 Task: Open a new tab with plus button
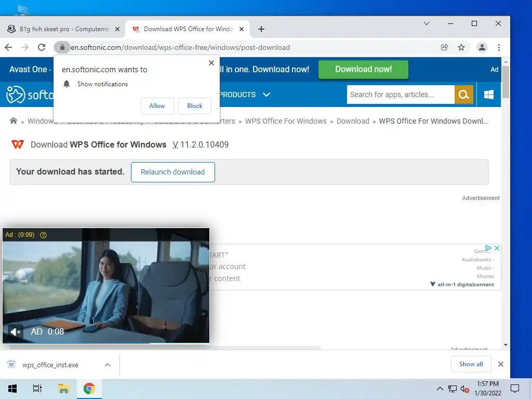[261, 29]
